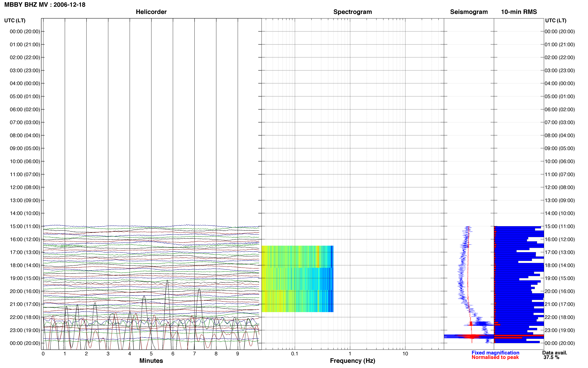Click left axis label '21:00 (17:00)'

[25, 304]
